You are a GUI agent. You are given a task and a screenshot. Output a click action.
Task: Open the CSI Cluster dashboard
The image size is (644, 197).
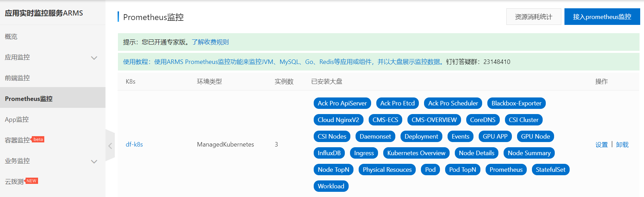pyautogui.click(x=524, y=120)
